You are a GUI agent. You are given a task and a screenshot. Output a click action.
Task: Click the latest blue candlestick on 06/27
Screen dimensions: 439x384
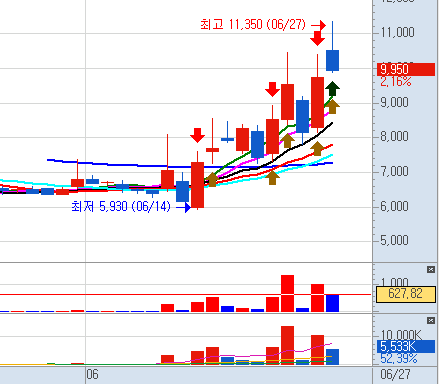click(332, 60)
